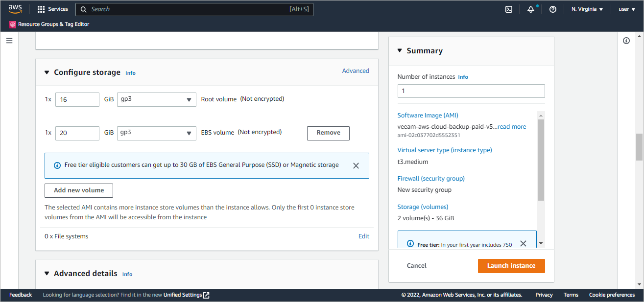Collapse the Summary panel
The image size is (644, 302).
[400, 50]
